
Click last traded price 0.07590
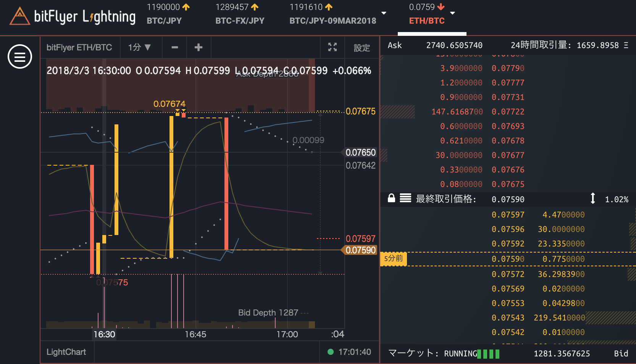pos(508,200)
